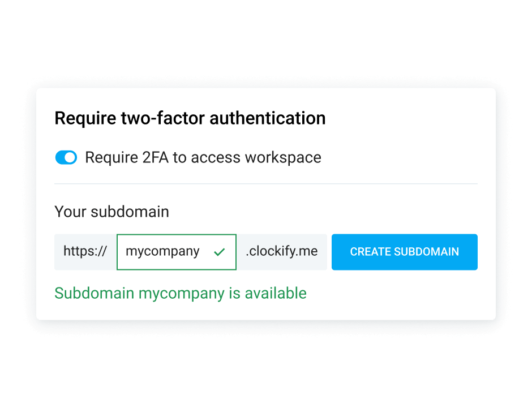Click the white knob of the 2FA toggle
This screenshot has width=532, height=408.
pos(71,158)
